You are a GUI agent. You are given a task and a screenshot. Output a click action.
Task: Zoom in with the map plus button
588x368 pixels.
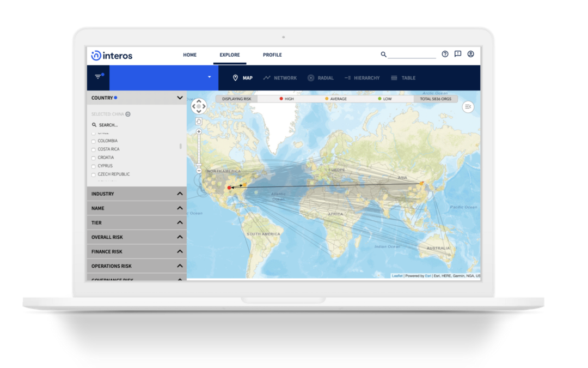click(199, 132)
